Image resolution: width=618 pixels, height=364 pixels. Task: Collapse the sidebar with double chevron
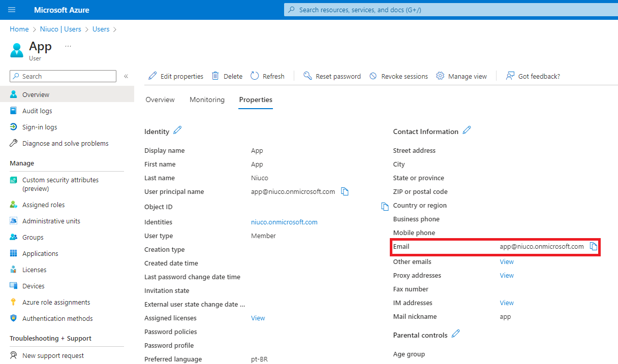pyautogui.click(x=126, y=76)
